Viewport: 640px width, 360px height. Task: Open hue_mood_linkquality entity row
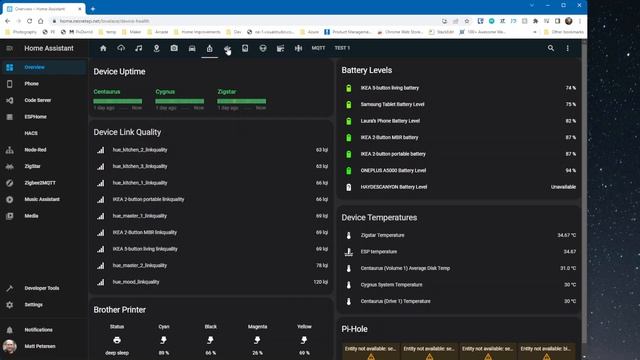click(211, 282)
